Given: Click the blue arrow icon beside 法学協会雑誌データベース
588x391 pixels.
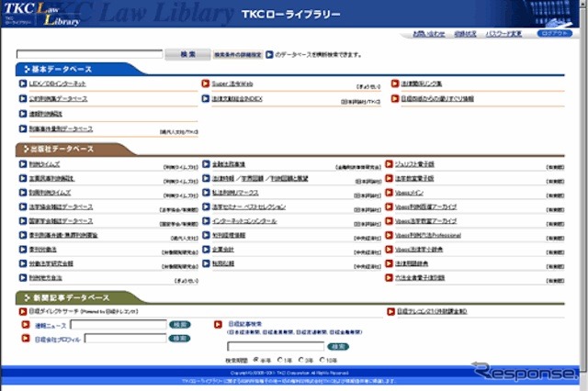Looking at the screenshot, I should point(23,207).
